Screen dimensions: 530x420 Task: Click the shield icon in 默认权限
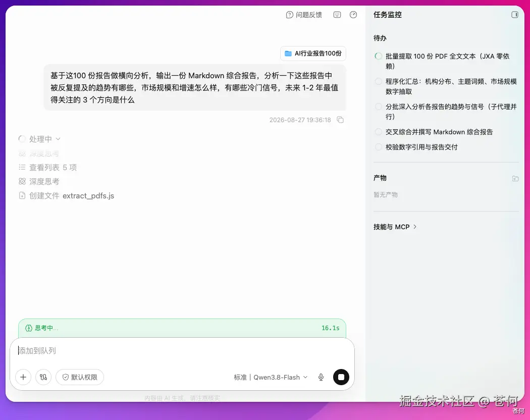66,377
